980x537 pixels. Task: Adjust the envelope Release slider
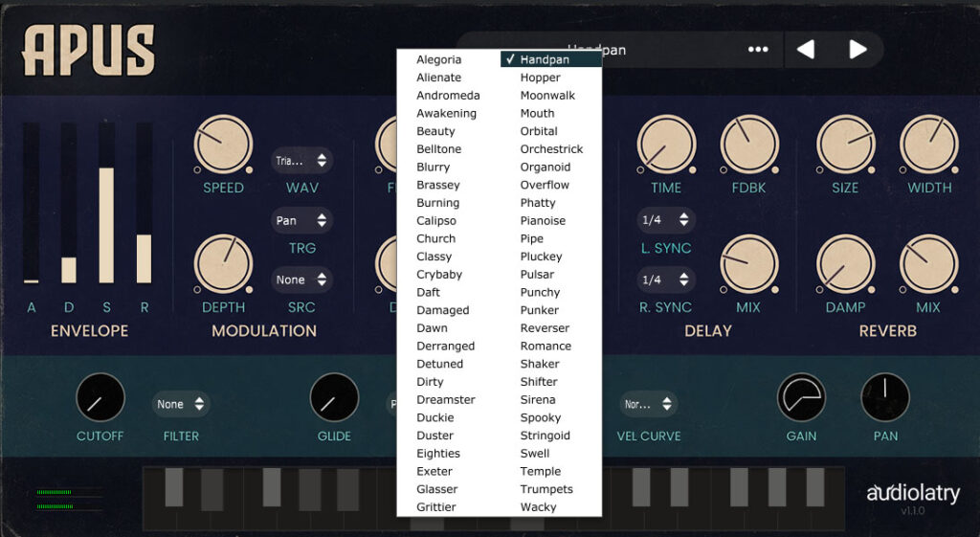(x=145, y=203)
